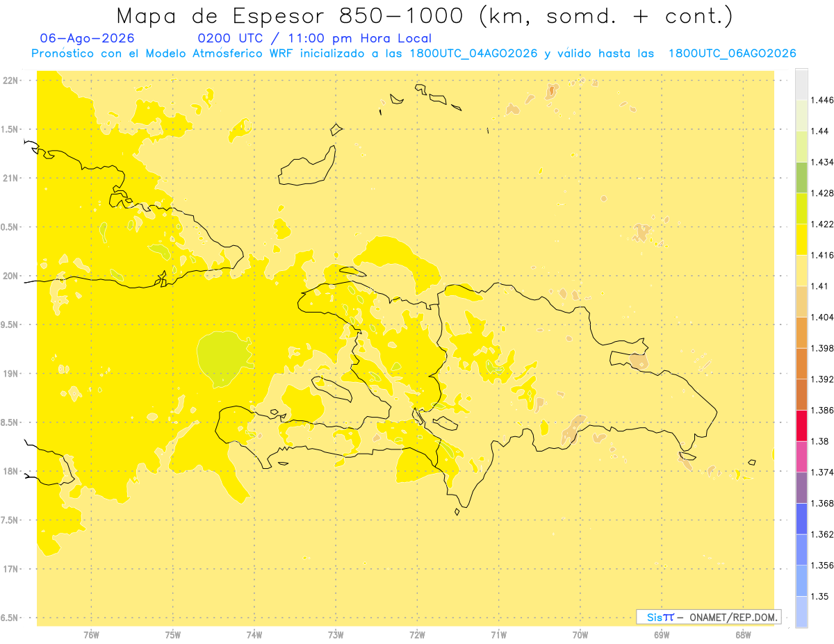
Task: Click the legend value 1.434
Action: [x=822, y=162]
